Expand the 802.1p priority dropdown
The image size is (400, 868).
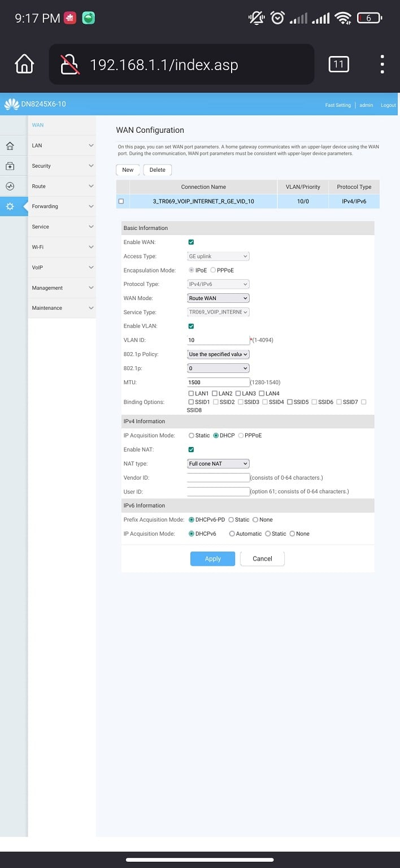[218, 368]
